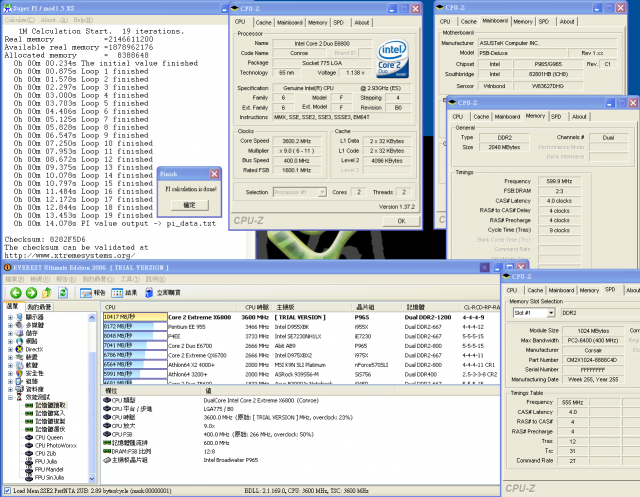This screenshot has height=497, width=640.
Task: Click OK button in the CPU-Z CPU window
Action: (401, 221)
